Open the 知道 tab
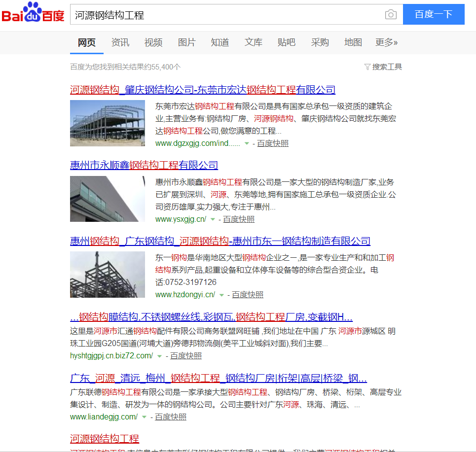476x452 pixels. (x=220, y=42)
